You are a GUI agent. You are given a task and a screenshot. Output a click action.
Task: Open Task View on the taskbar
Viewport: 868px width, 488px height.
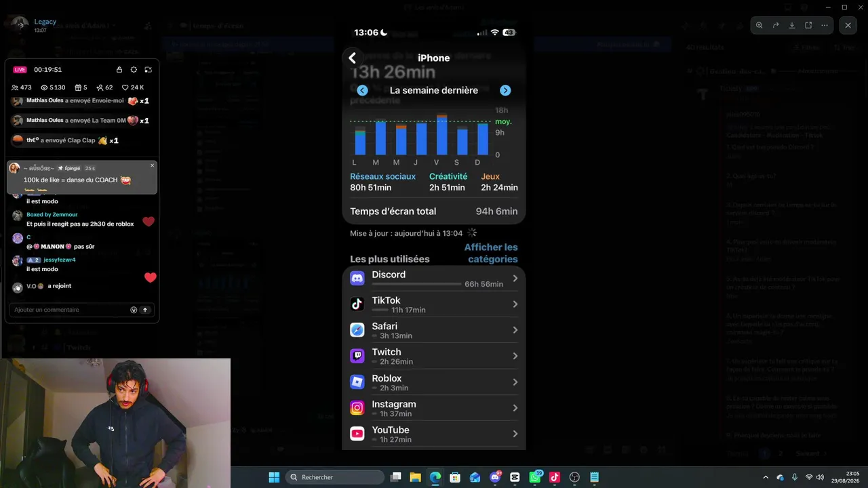point(396,477)
